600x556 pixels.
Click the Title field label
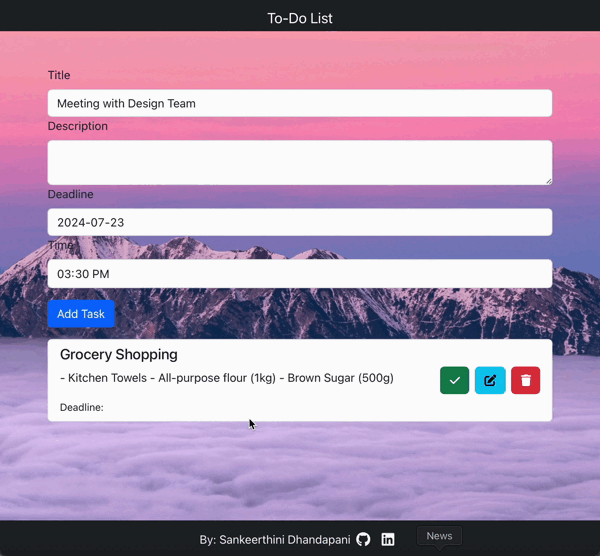click(x=59, y=75)
